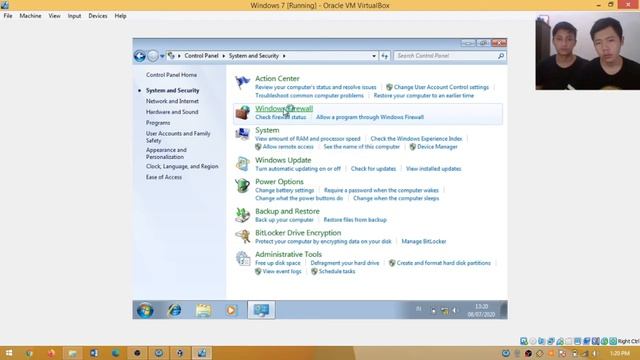Open Windows Media Player from Windows 7 taskbar
The width and height of the screenshot is (640, 360).
point(231,310)
